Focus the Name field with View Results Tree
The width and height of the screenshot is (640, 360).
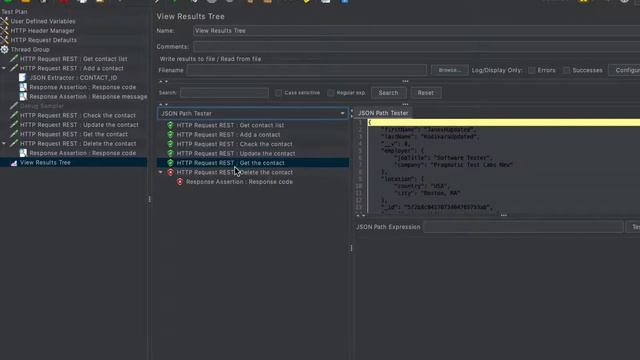[x=416, y=31]
